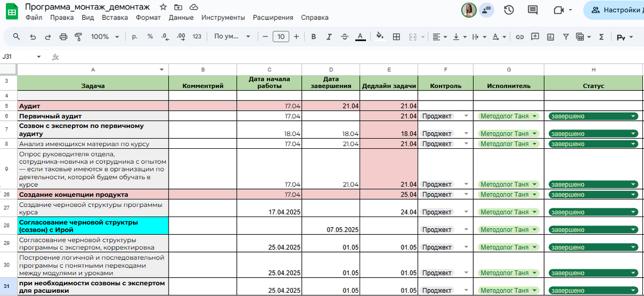
Task: Click the font size field 10
Action: (281, 37)
